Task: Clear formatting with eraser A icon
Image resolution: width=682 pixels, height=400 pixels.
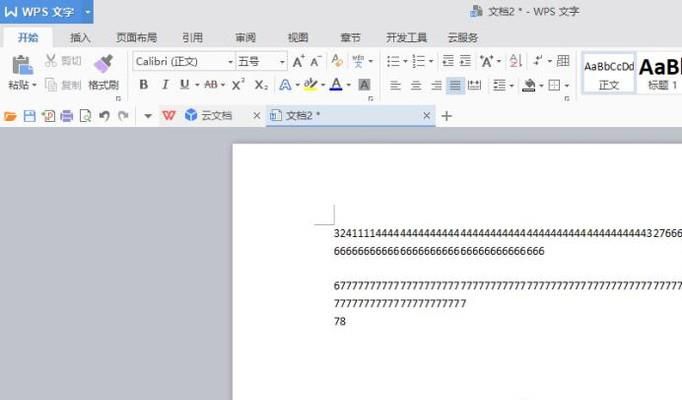Action: tap(337, 61)
